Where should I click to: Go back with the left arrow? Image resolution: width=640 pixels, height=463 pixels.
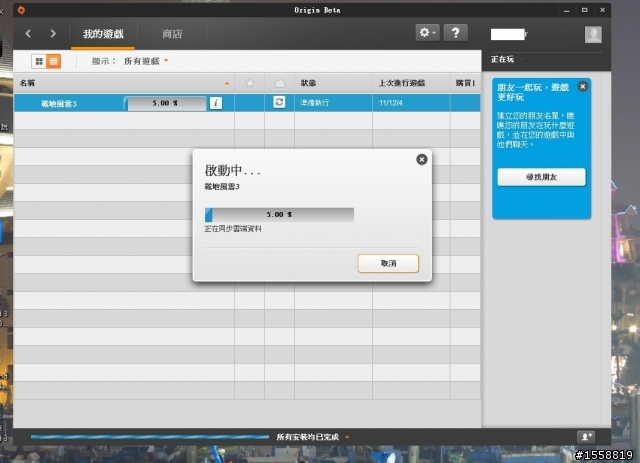pos(28,33)
